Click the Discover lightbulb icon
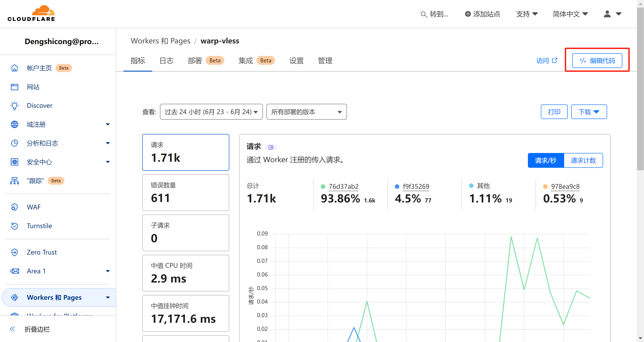Screen dimensions: 644x342 pos(15,106)
